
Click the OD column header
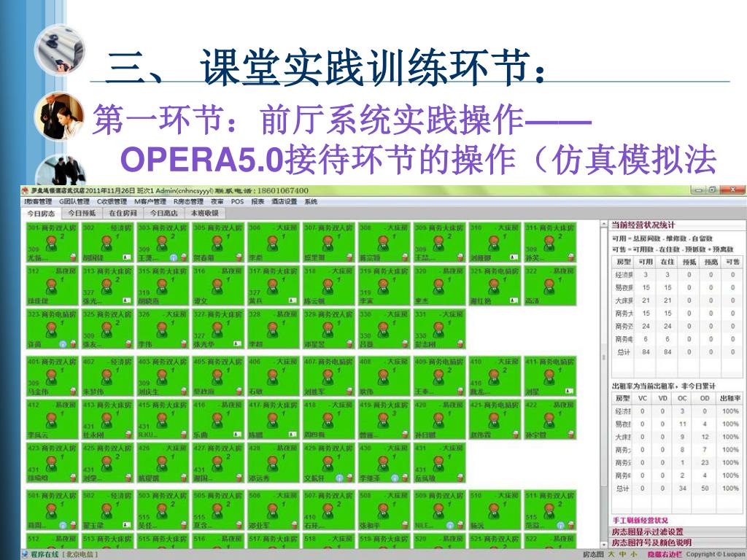click(705, 398)
